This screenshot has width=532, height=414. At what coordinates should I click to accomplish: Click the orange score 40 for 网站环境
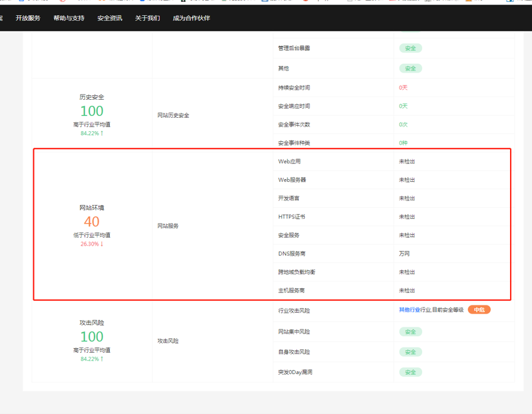(x=92, y=222)
